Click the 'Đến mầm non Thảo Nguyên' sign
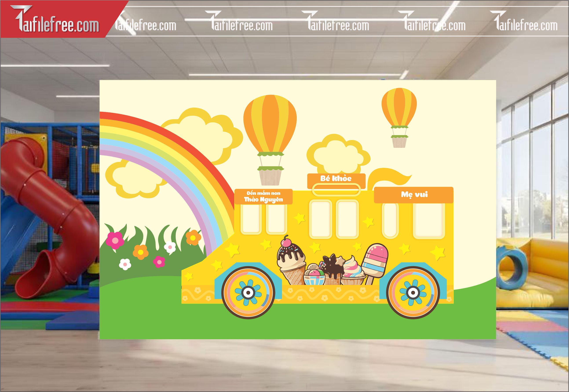This screenshot has height=392, width=569. [x=263, y=196]
